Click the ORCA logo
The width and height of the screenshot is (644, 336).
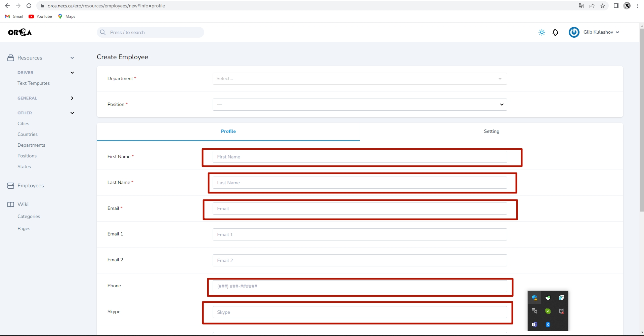(20, 32)
